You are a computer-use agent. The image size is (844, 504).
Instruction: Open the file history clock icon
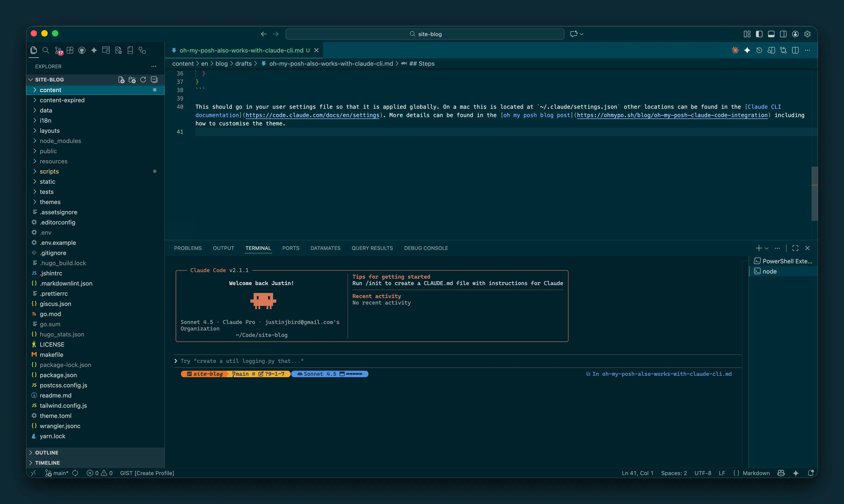[x=759, y=50]
